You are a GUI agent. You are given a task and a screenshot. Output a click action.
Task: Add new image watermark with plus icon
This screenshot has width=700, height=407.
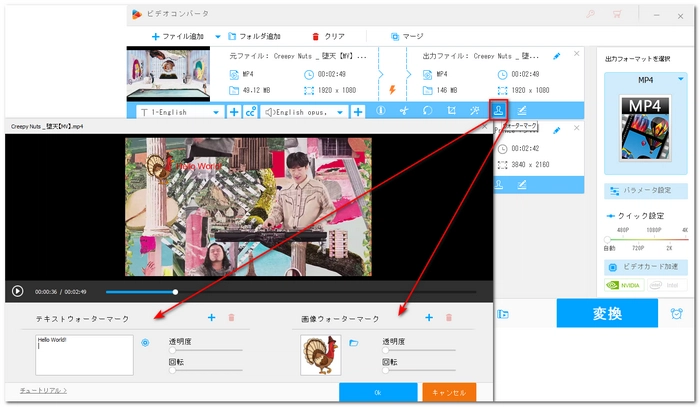428,317
